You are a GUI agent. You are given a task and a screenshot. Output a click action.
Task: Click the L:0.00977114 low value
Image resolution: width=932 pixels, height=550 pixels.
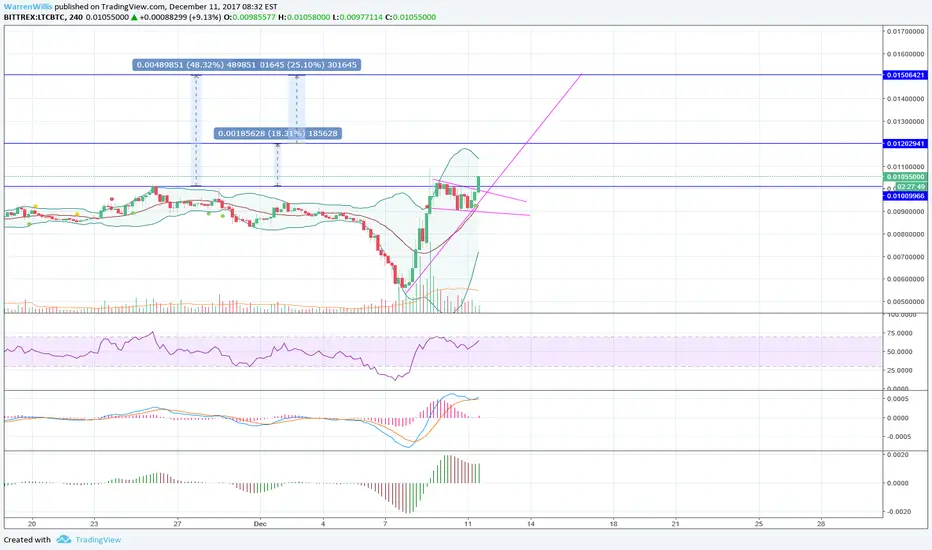[357, 17]
